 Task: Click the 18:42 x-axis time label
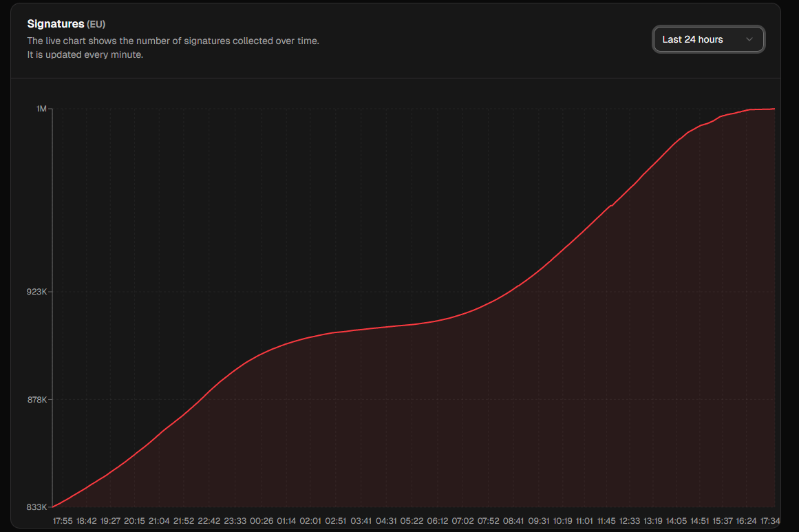point(87,521)
